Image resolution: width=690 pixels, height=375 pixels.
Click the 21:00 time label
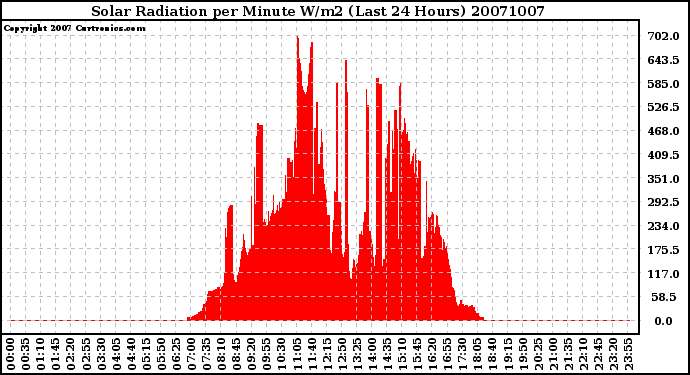pos(554,355)
